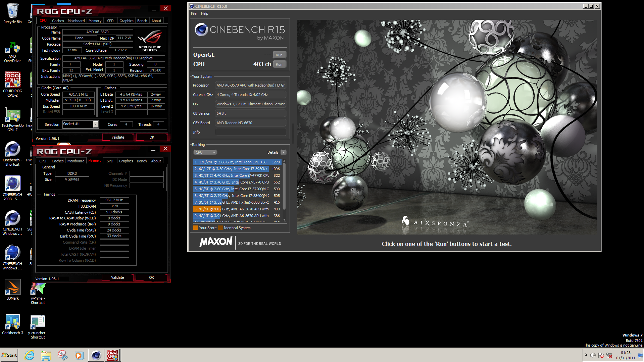
Task: Select ranking row Intel Xeon CPU X56 1279
Action: pos(237,162)
